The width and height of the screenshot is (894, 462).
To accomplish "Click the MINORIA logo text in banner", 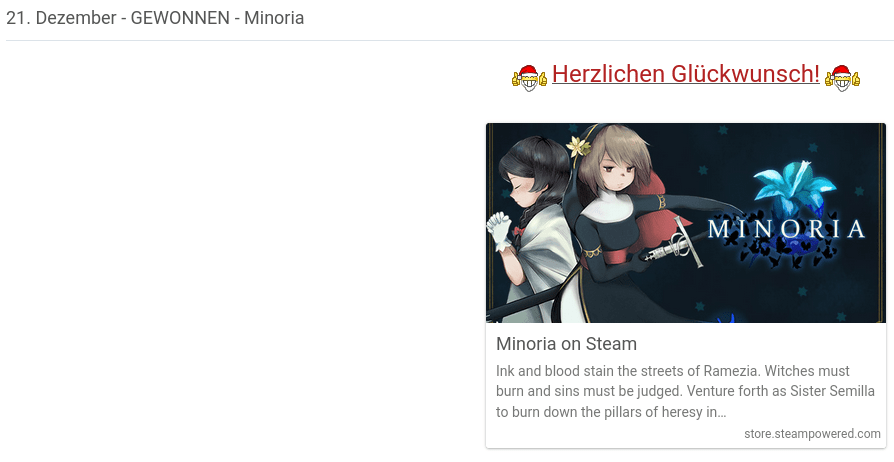I will click(786, 229).
